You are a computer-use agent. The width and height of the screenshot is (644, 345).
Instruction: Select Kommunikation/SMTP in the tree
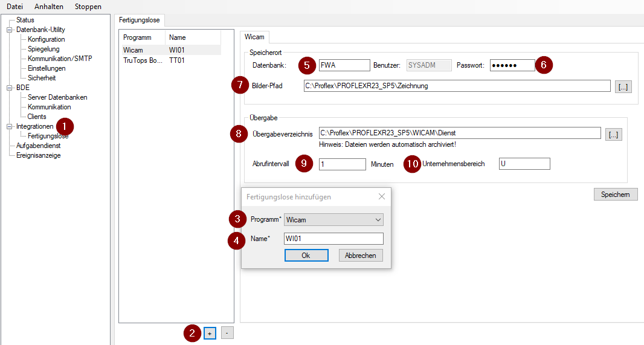60,59
